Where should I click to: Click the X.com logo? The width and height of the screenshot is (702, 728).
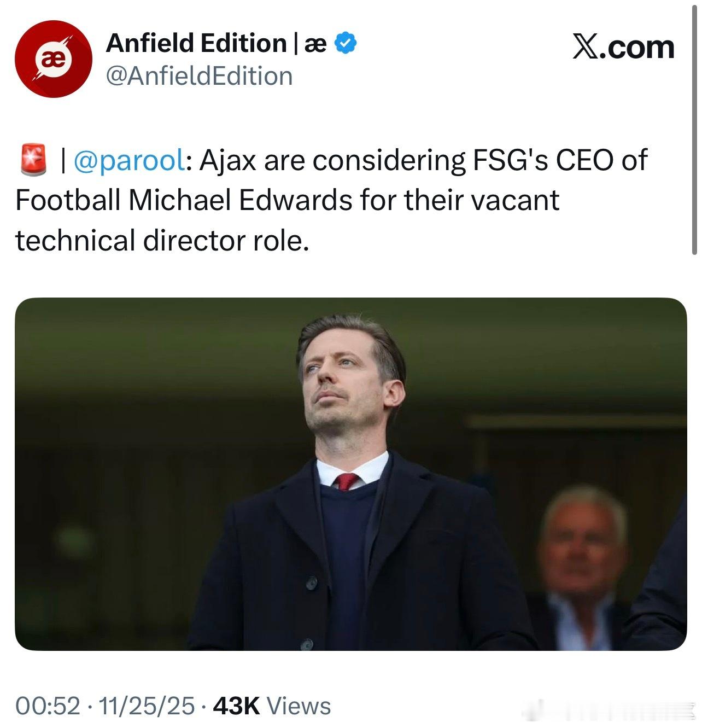623,47
